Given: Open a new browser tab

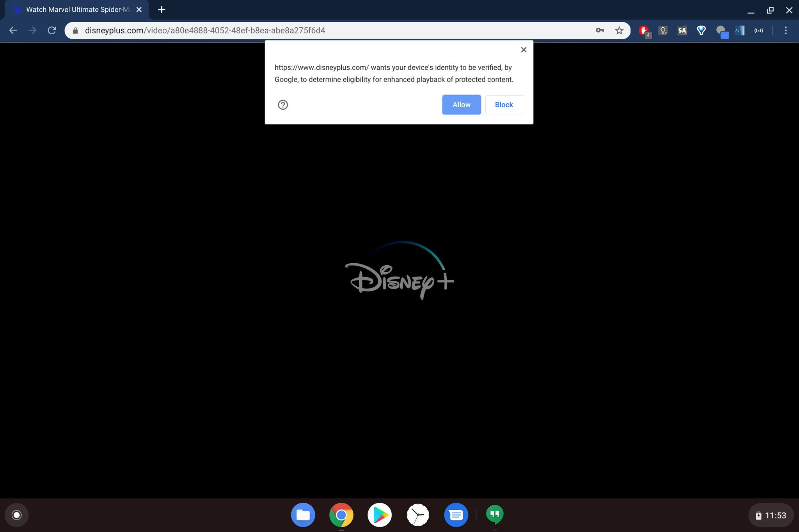Looking at the screenshot, I should point(162,10).
